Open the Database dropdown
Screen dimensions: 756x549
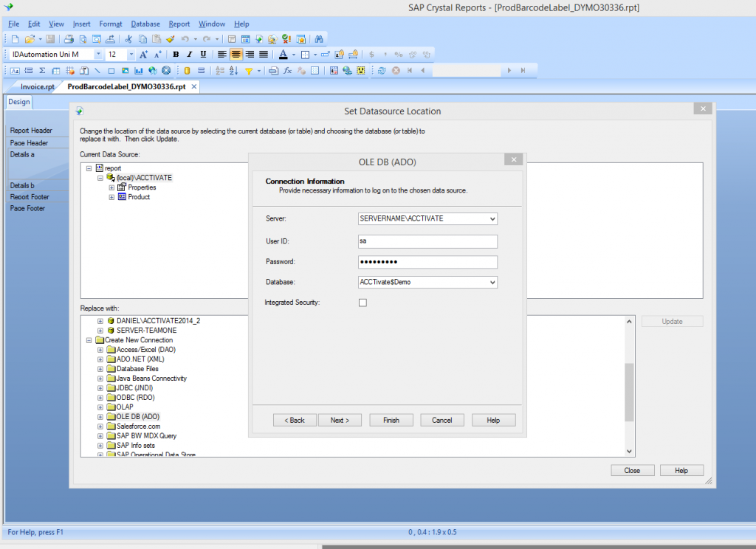pos(492,283)
